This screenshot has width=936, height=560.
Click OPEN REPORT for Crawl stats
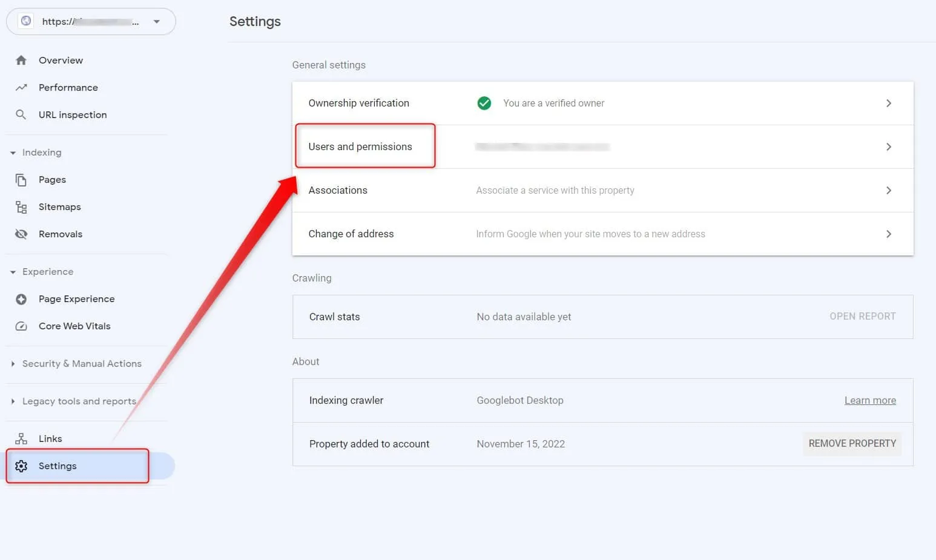(x=862, y=317)
